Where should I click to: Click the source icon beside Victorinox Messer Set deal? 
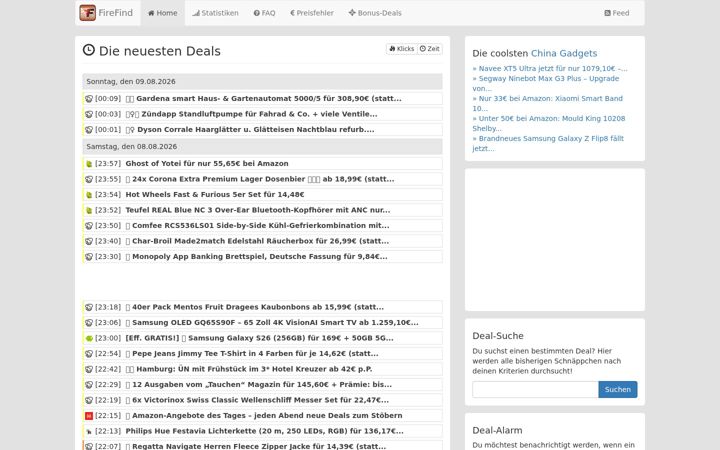(89, 401)
